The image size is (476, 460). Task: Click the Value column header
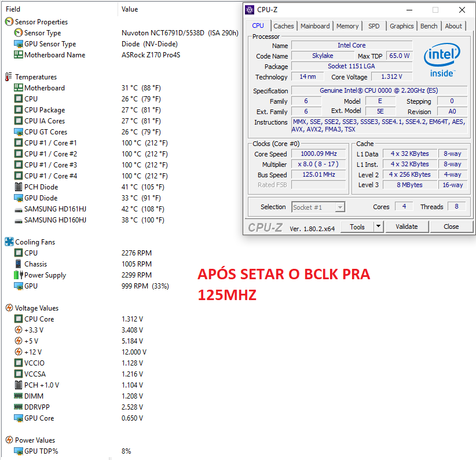coord(179,9)
